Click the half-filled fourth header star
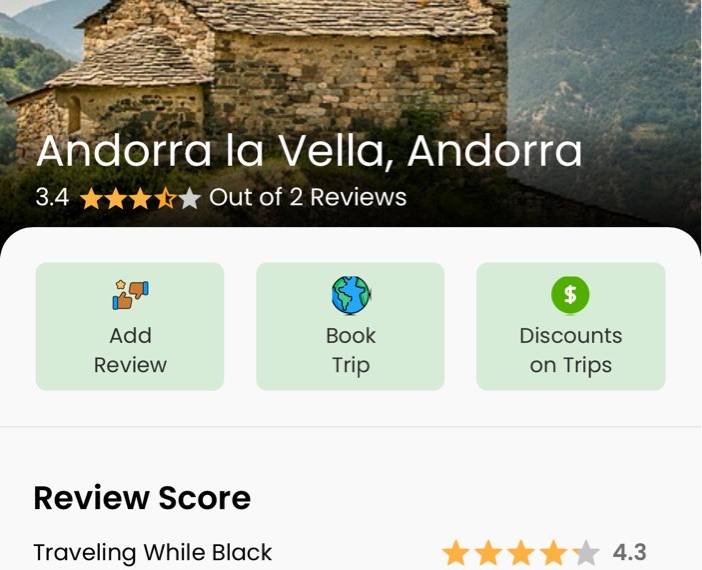 (165, 198)
